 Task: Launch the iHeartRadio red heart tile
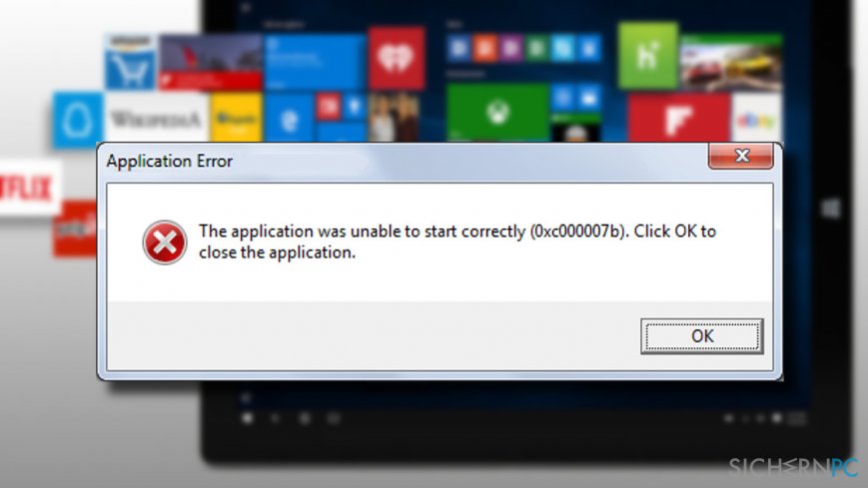(397, 58)
